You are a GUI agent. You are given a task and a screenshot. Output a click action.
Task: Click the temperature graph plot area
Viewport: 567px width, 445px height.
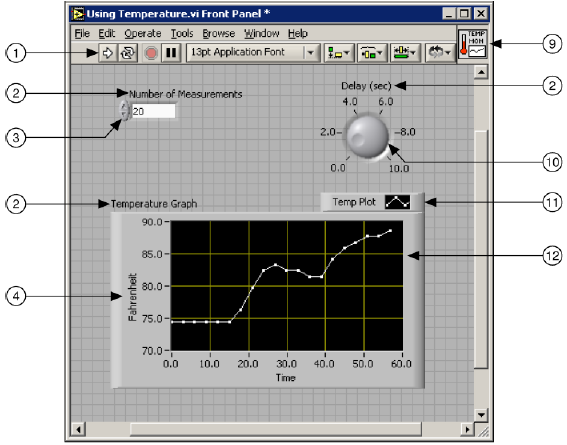[287, 286]
